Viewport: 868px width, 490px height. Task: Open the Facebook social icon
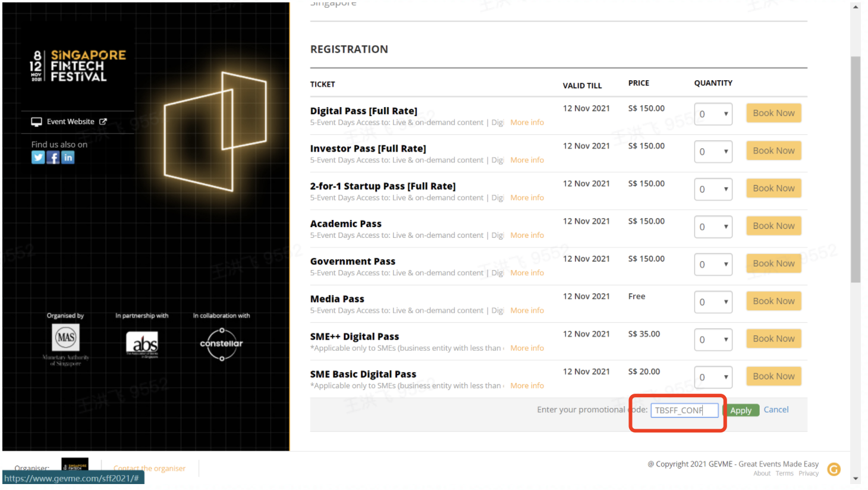coord(53,158)
